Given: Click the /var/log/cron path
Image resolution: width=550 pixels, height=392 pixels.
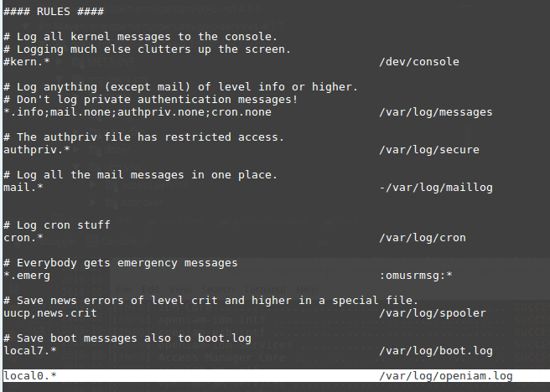Looking at the screenshot, I should [x=422, y=238].
